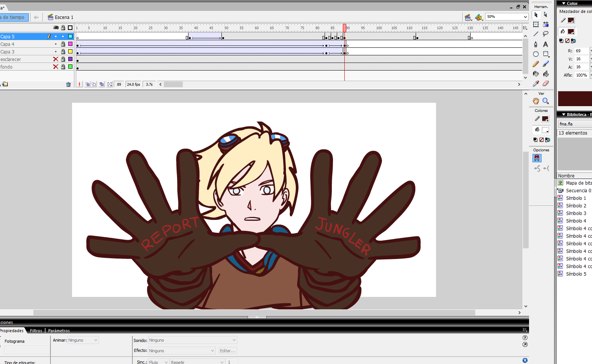Click the Edit Multiple Frames icon

(102, 84)
